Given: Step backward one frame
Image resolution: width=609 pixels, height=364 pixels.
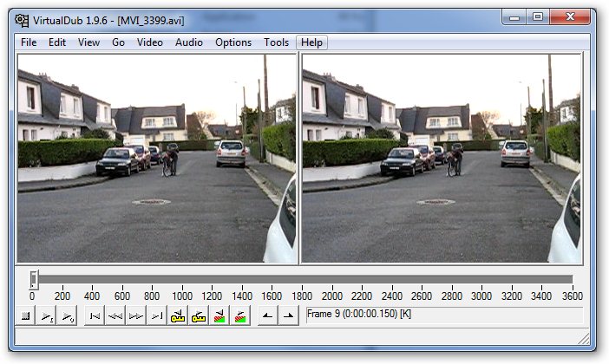Looking at the screenshot, I should [115, 315].
